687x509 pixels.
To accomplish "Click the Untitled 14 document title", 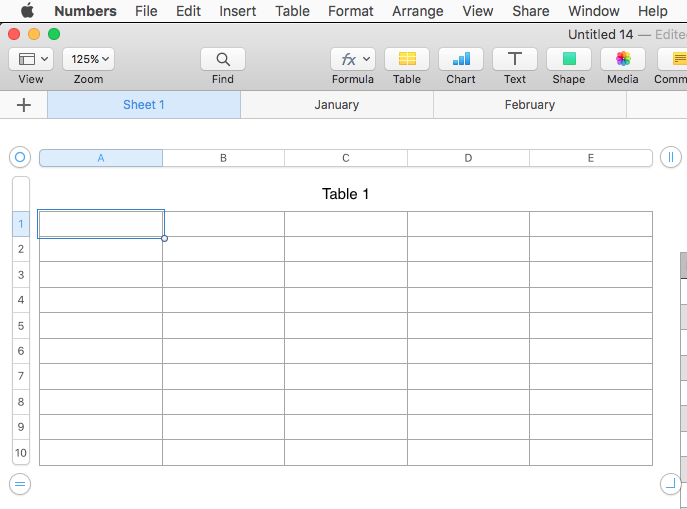I will click(x=601, y=34).
